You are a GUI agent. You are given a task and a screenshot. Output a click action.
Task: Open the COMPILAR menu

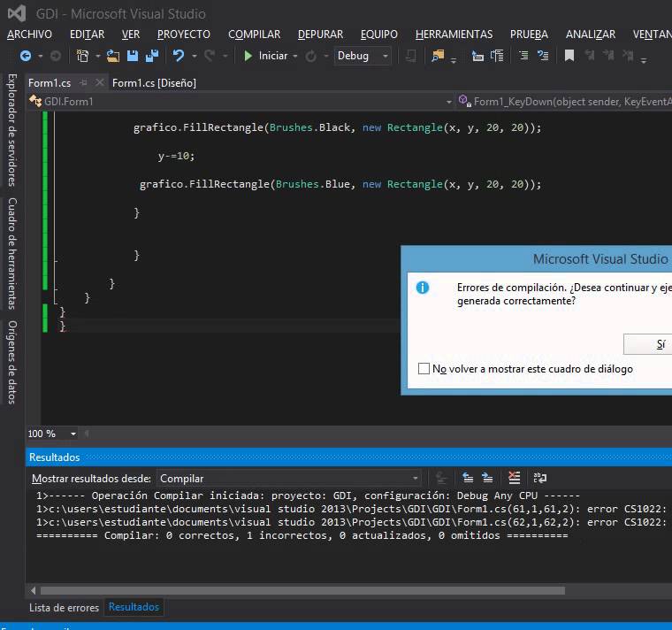[x=254, y=34]
